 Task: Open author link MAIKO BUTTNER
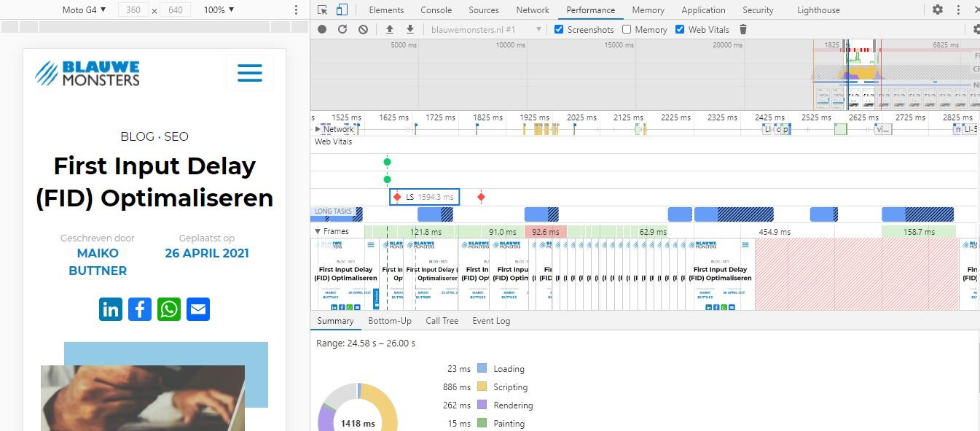tap(98, 262)
